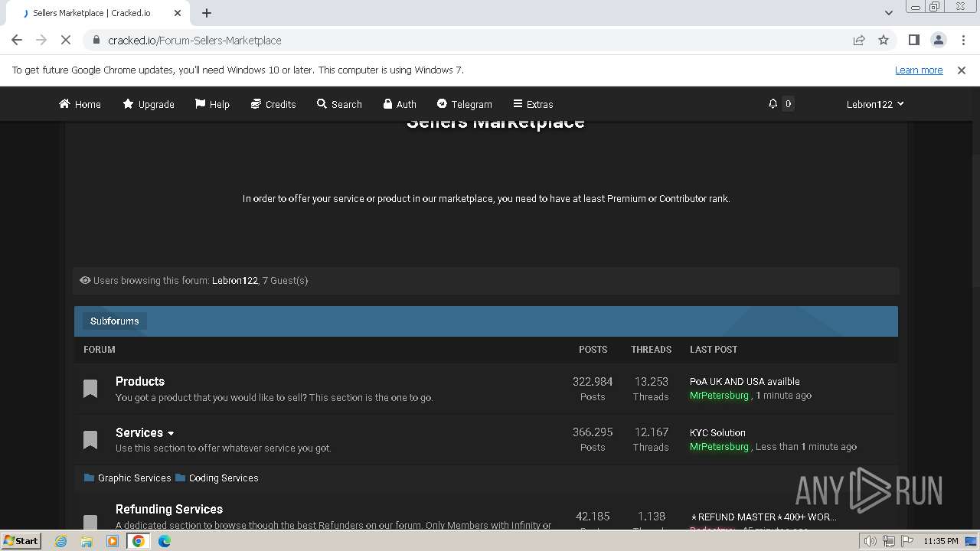The image size is (980, 551).
Task: Click the 11:35 PM taskbar clock
Action: pyautogui.click(x=941, y=541)
